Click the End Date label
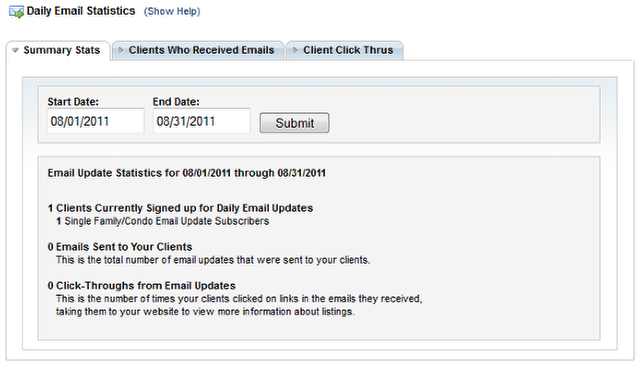The height and width of the screenshot is (365, 640). point(176,102)
